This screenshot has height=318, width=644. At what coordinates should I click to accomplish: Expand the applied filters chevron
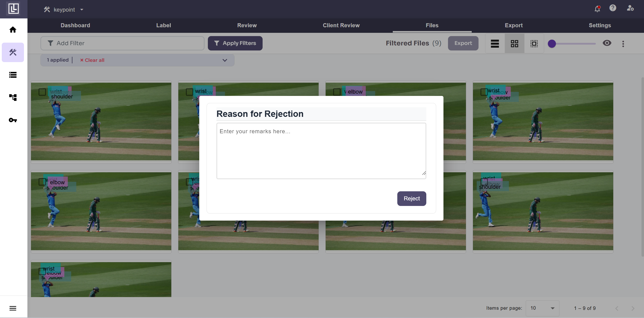pyautogui.click(x=225, y=60)
